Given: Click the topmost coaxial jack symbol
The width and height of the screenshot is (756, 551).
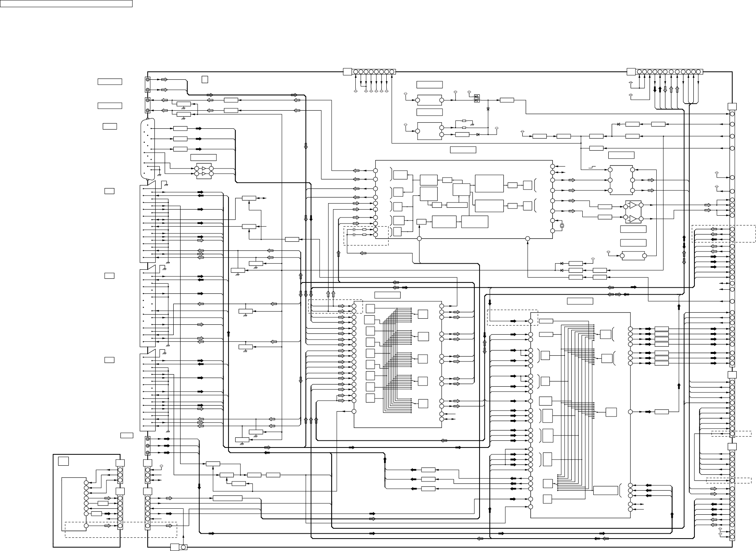Looking at the screenshot, I should click(148, 80).
